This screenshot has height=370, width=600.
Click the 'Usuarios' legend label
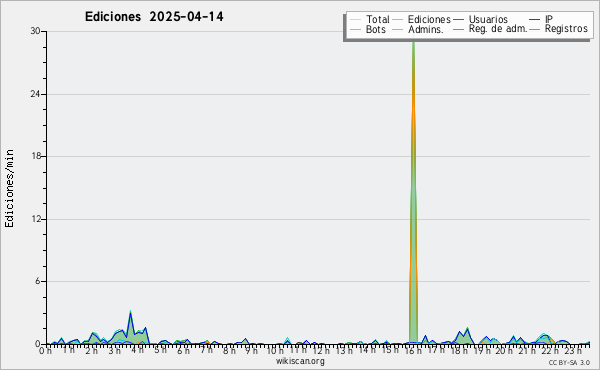point(488,19)
